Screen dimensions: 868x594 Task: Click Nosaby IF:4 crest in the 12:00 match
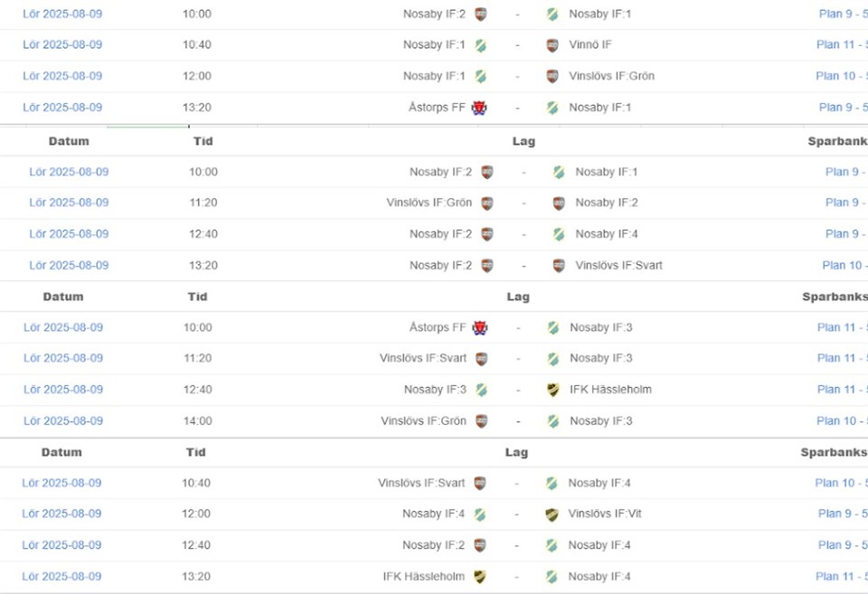tap(479, 514)
